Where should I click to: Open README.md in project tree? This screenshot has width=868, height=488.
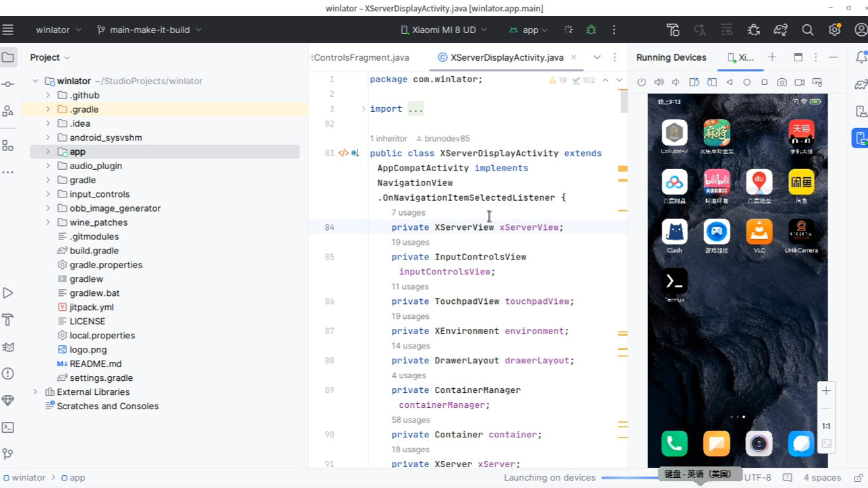(95, 363)
